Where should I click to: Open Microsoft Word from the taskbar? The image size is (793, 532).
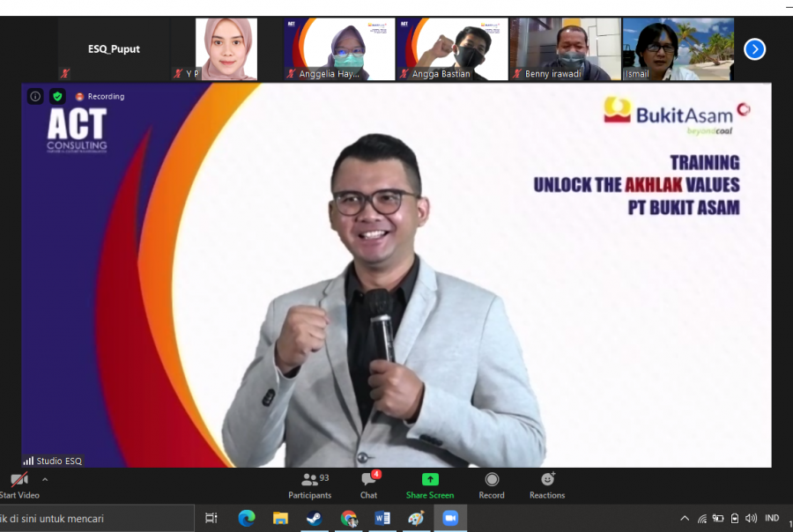(382, 519)
